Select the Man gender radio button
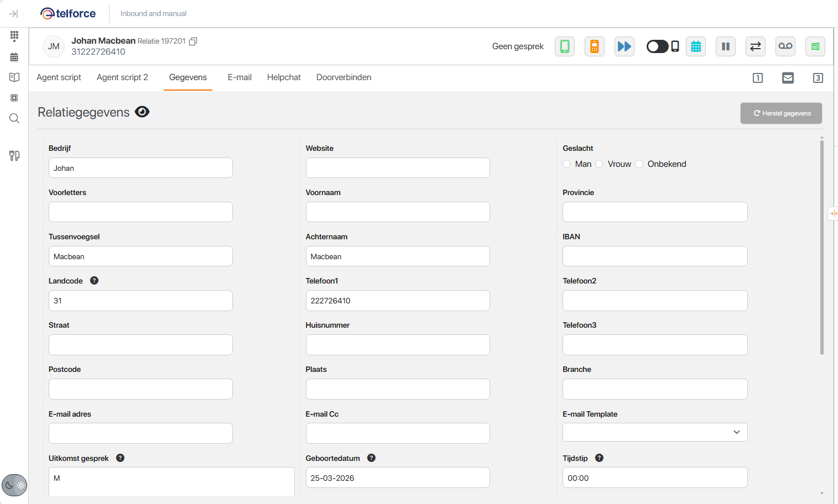The height and width of the screenshot is (504, 838). click(566, 164)
